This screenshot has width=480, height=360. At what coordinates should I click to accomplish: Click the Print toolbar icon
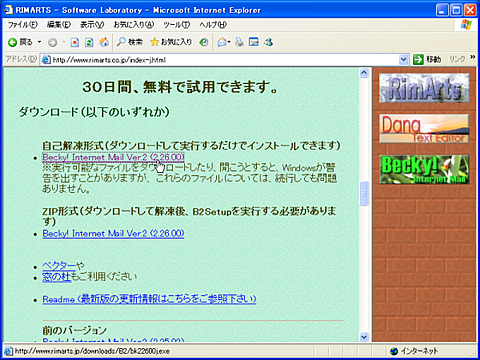[239, 42]
